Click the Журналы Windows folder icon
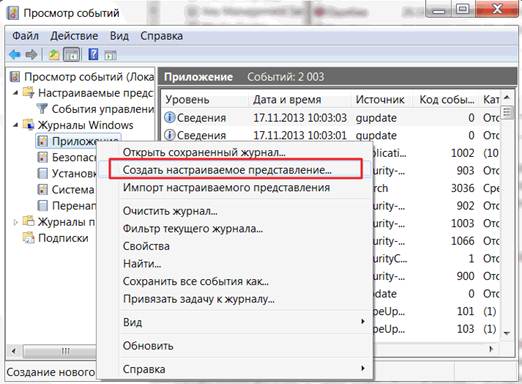 [x=29, y=125]
